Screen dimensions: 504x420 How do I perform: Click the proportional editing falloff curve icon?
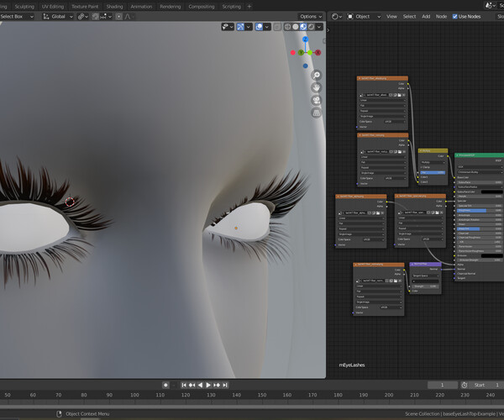(x=128, y=17)
